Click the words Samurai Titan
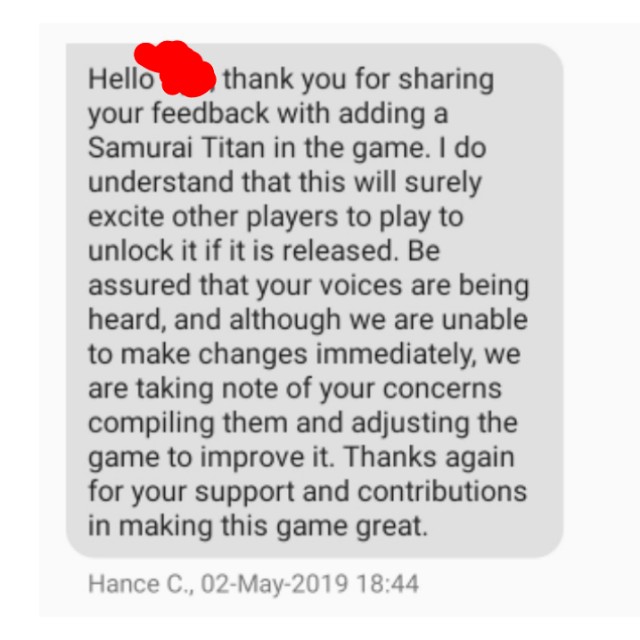This screenshot has width=640, height=640. coord(176,147)
